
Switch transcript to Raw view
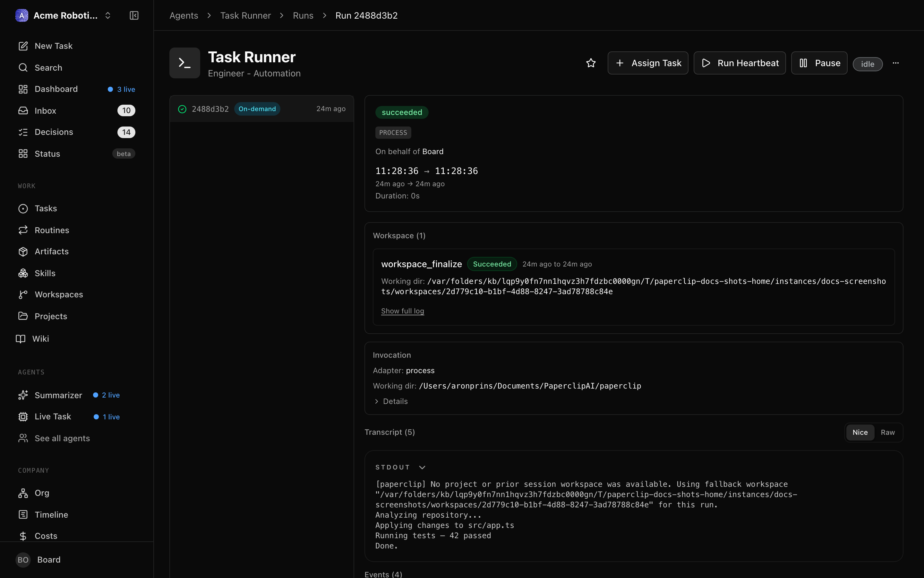pos(888,432)
